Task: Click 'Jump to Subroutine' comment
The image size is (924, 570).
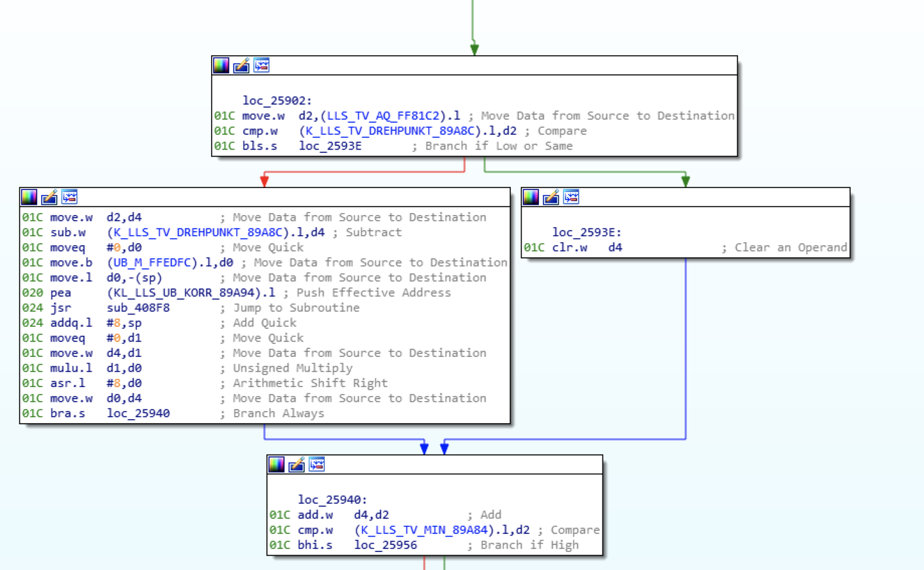Action: (x=296, y=307)
